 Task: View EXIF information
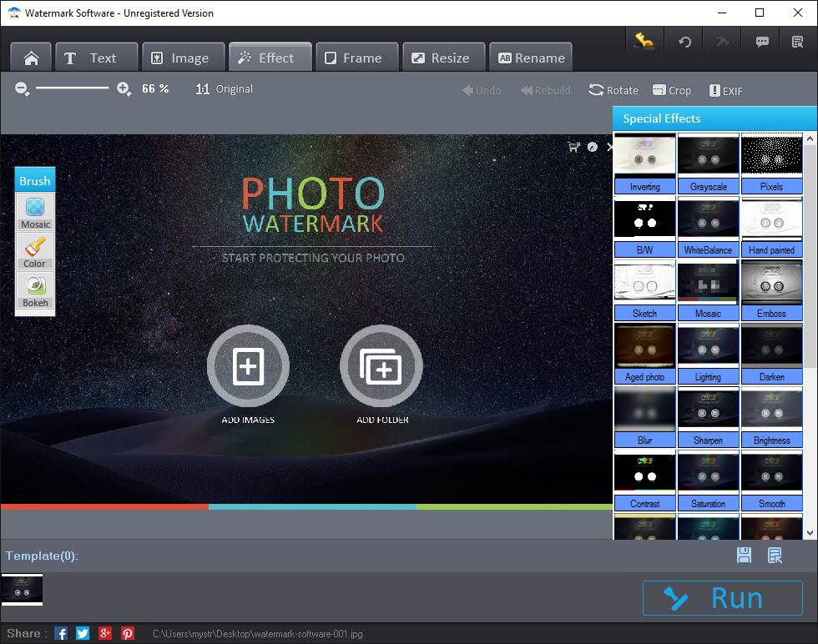click(x=725, y=90)
